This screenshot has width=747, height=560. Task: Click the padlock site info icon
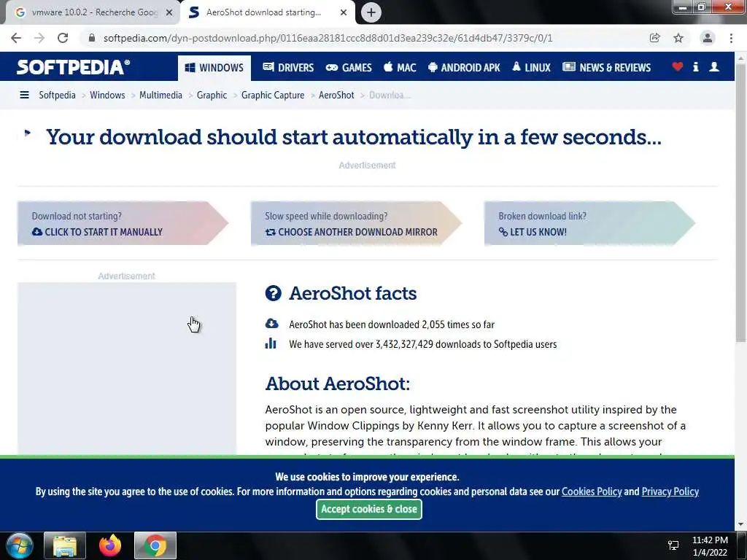tap(92, 38)
